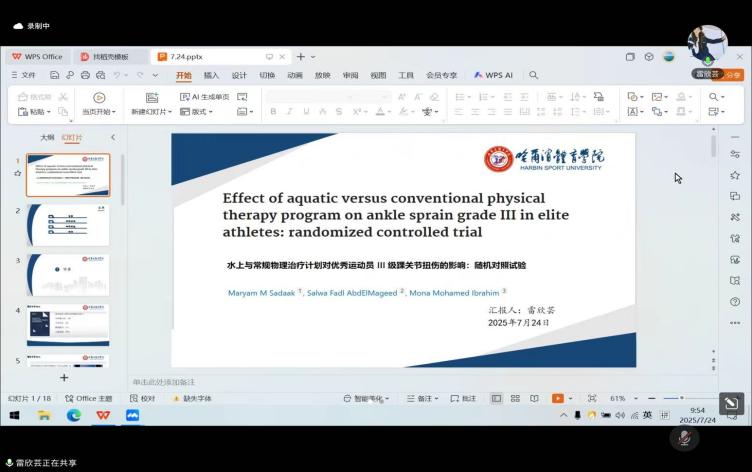This screenshot has height=472, width=752.
Task: Click the AI 生成单页 button
Action: click(x=204, y=97)
